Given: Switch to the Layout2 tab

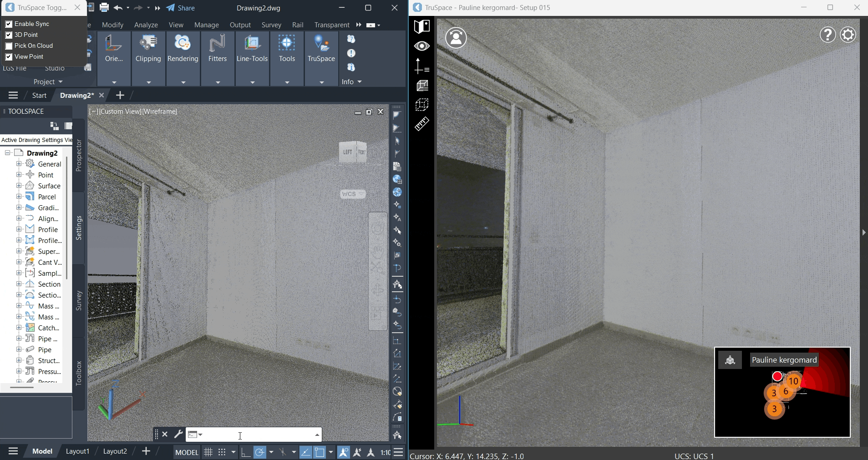Looking at the screenshot, I should [115, 451].
